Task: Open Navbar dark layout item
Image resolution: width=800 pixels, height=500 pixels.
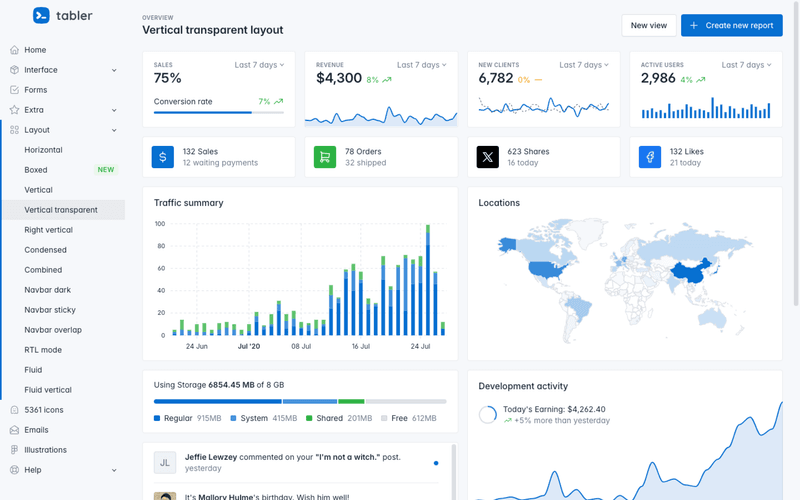Action: point(64,290)
